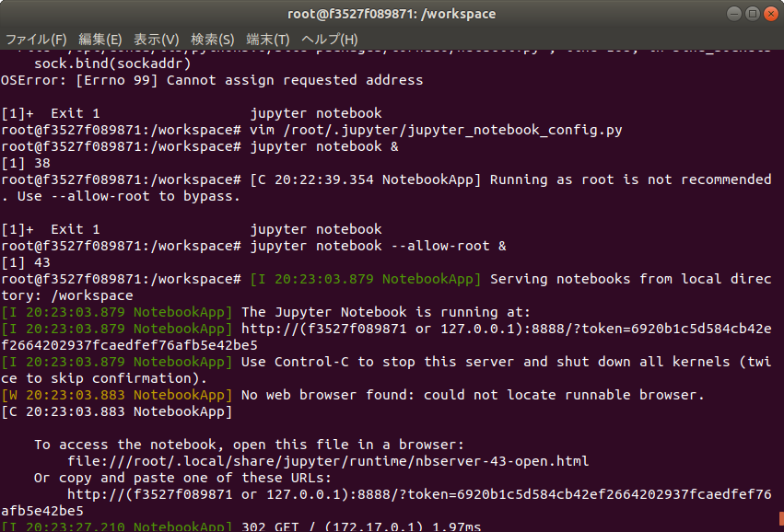Minimize the terminal window
The height and width of the screenshot is (532, 784).
733,14
